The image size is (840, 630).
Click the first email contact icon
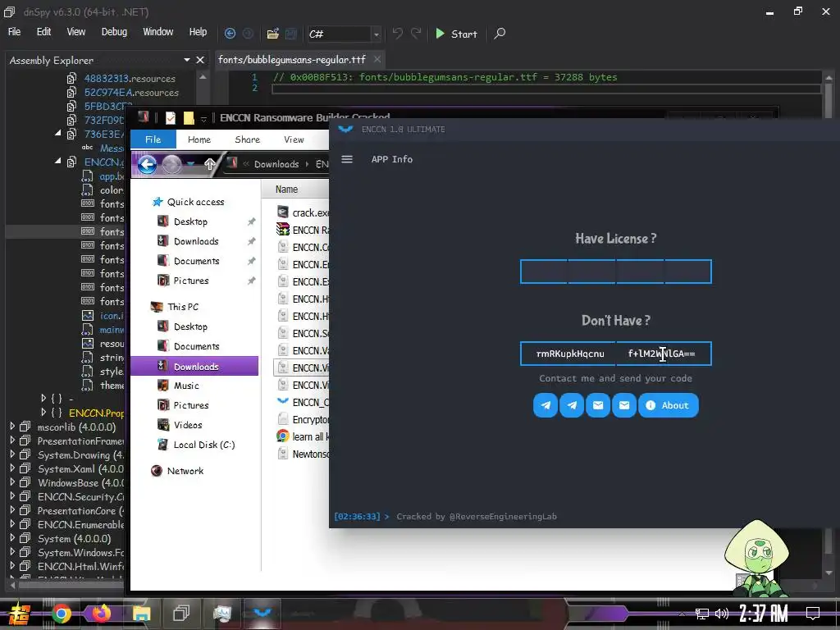coord(598,405)
